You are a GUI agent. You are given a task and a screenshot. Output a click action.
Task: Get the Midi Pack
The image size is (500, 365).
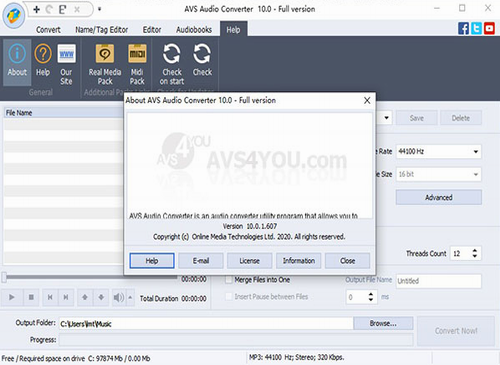[x=137, y=64]
